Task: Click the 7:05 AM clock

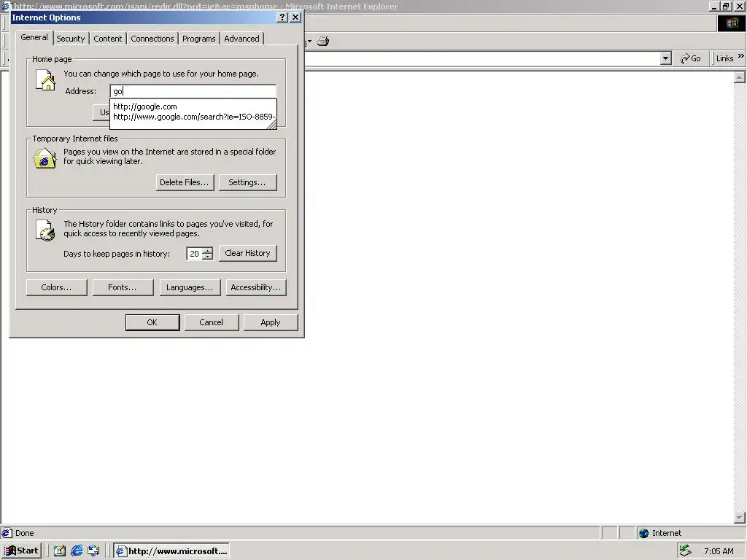Action: tap(719, 551)
